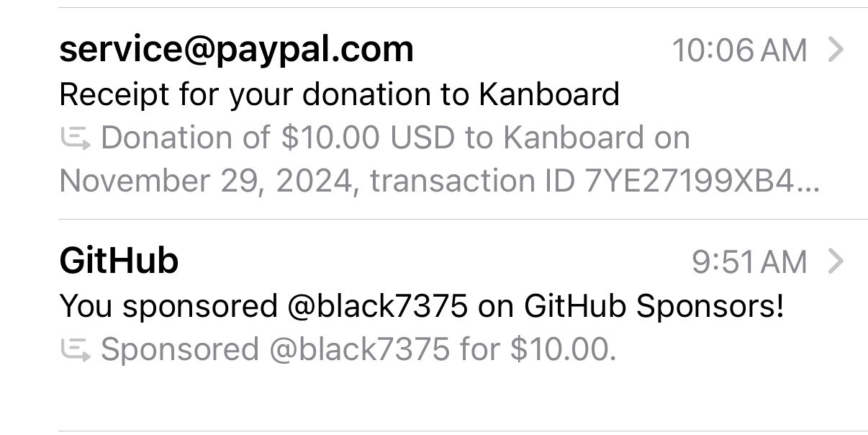Click the chevron beside 10:06 AM

pos(836,50)
